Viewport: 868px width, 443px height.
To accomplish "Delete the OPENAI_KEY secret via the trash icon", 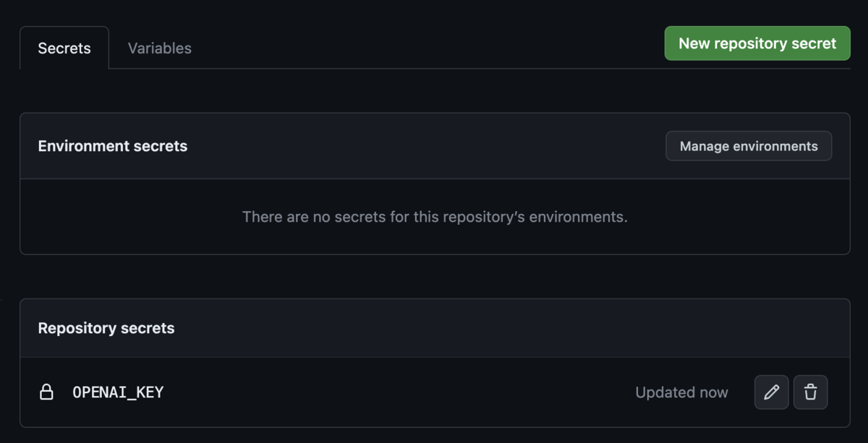I will [x=810, y=392].
